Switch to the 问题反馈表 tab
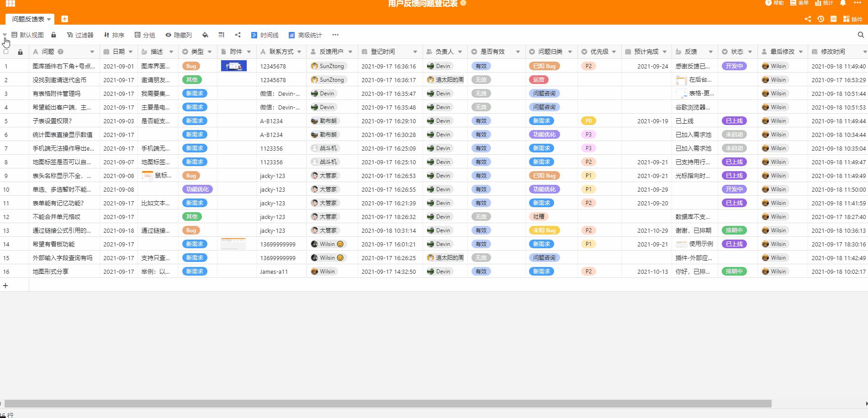This screenshot has width=868, height=418. coord(27,19)
